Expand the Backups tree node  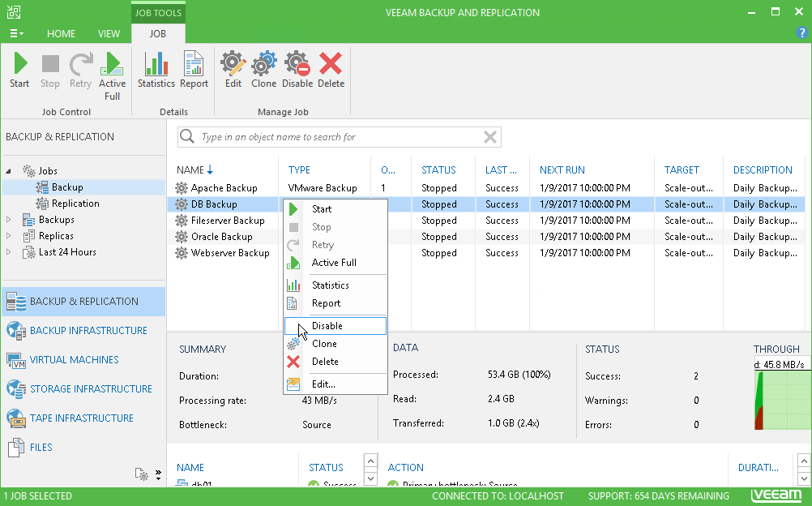(x=9, y=220)
